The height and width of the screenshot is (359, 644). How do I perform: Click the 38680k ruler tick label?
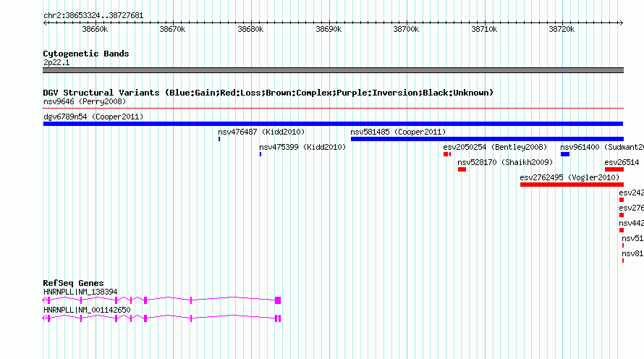(250, 29)
